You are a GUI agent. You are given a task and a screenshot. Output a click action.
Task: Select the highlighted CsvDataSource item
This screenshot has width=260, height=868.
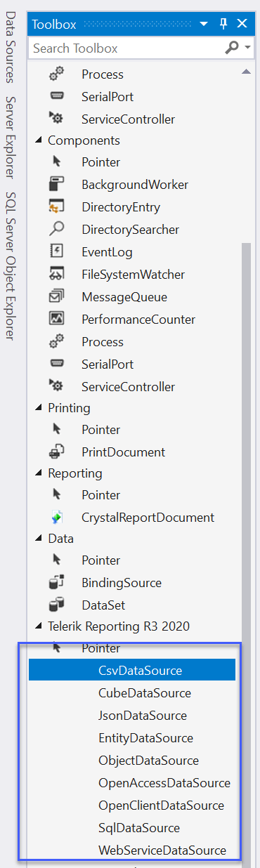(x=132, y=671)
